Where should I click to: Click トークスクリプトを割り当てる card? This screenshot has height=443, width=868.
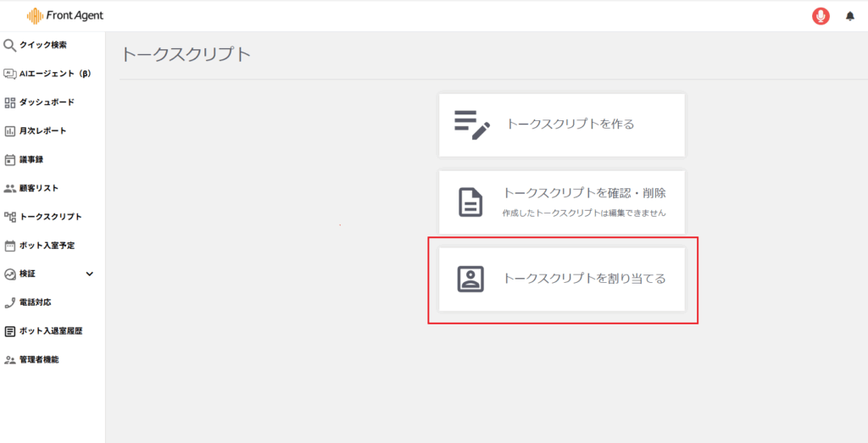click(x=583, y=279)
